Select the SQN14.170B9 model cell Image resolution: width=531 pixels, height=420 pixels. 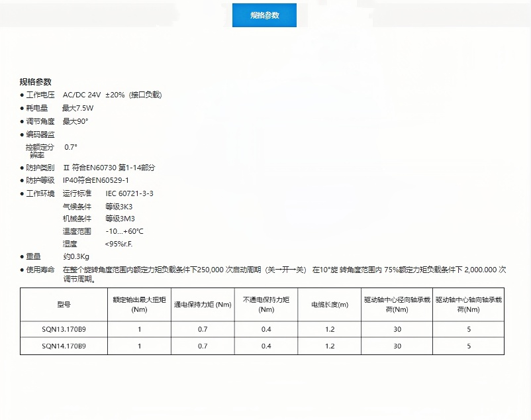point(64,346)
